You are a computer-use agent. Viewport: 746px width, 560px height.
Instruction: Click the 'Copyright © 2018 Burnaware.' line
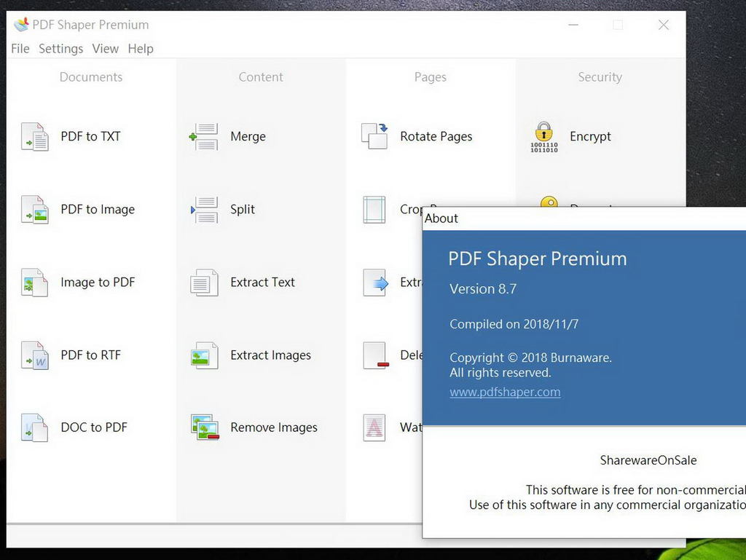pos(530,358)
